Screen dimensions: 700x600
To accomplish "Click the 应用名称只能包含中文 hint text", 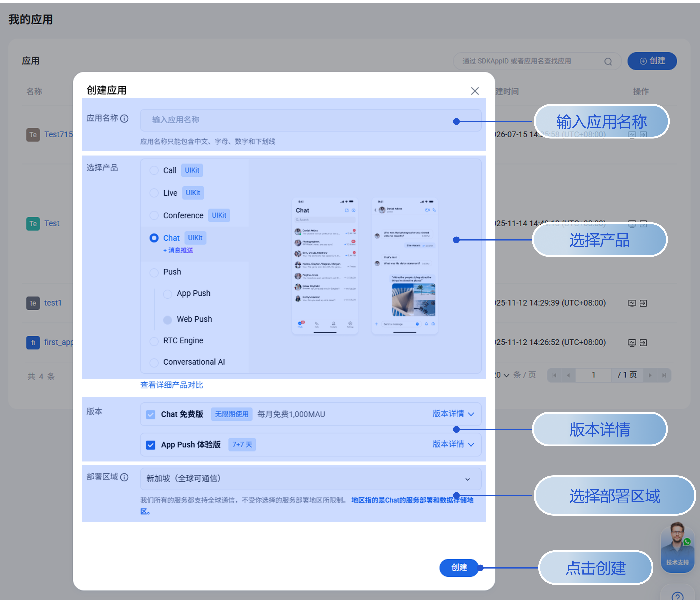I will click(208, 142).
